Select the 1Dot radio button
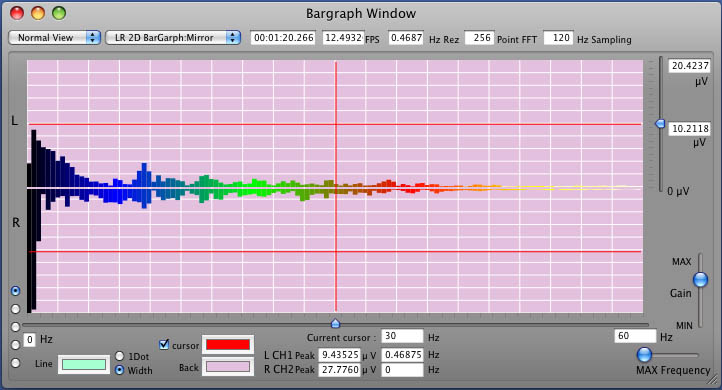This screenshot has width=722, height=390. coord(120,356)
